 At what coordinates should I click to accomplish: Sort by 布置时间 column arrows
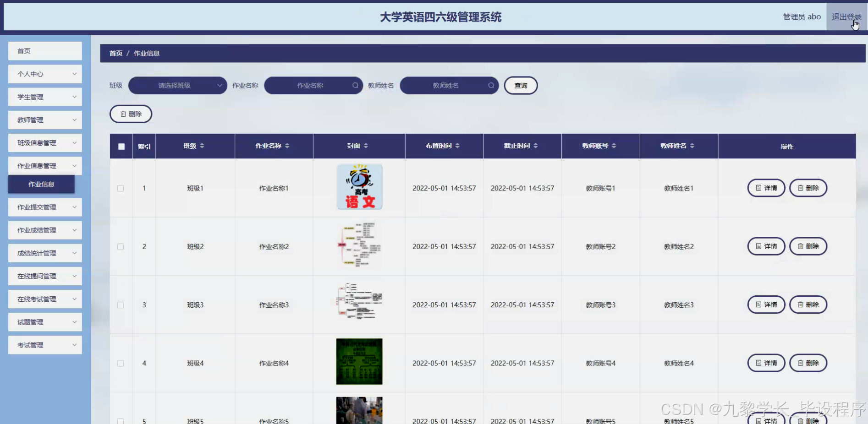click(x=457, y=146)
